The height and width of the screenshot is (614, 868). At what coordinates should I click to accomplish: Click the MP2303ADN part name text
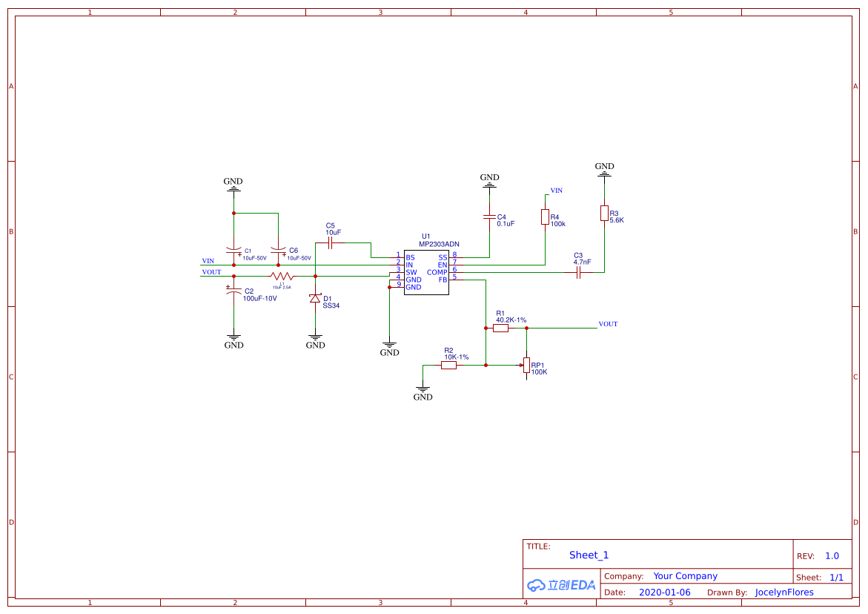coord(439,244)
